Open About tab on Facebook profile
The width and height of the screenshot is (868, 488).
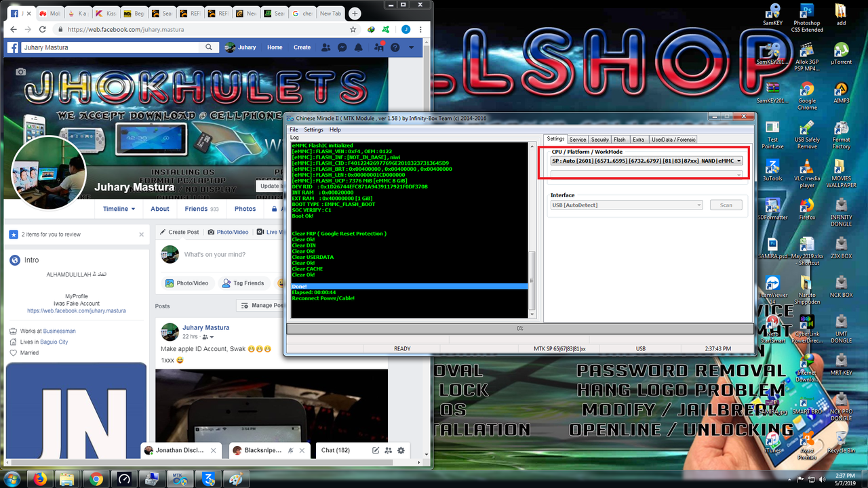pos(160,209)
